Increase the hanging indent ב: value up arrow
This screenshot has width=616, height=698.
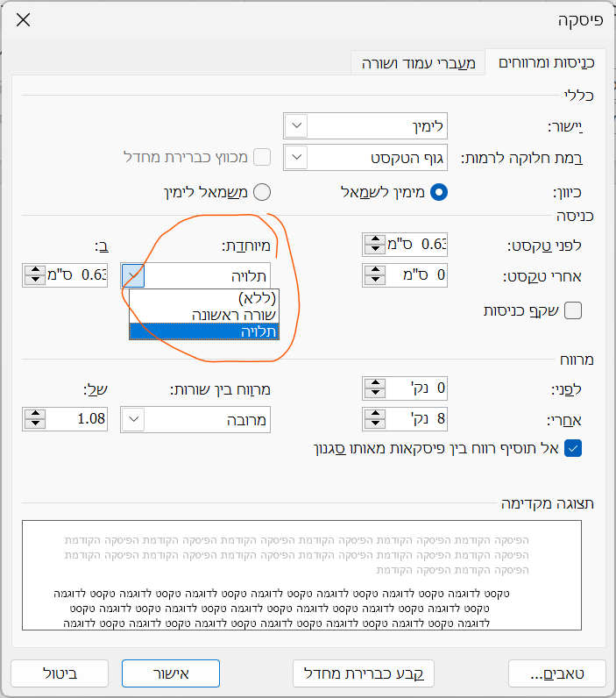33,271
